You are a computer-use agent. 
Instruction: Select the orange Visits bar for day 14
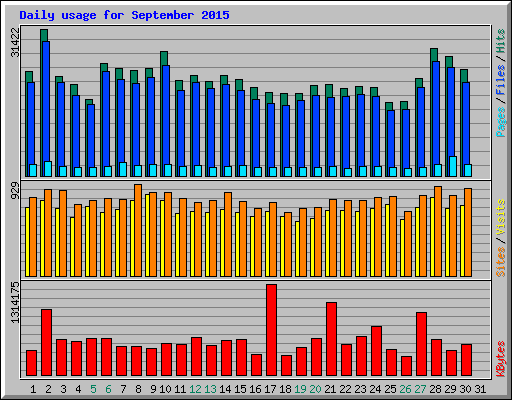(x=228, y=234)
